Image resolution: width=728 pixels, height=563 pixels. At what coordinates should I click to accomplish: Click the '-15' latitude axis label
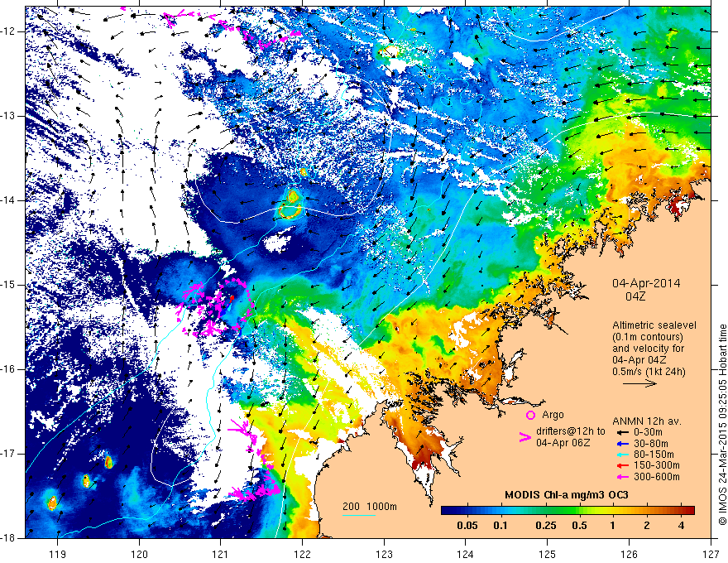tap(9, 285)
